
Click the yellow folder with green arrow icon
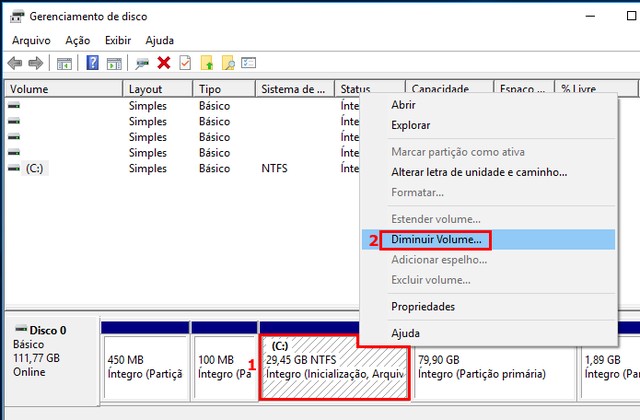tap(207, 63)
